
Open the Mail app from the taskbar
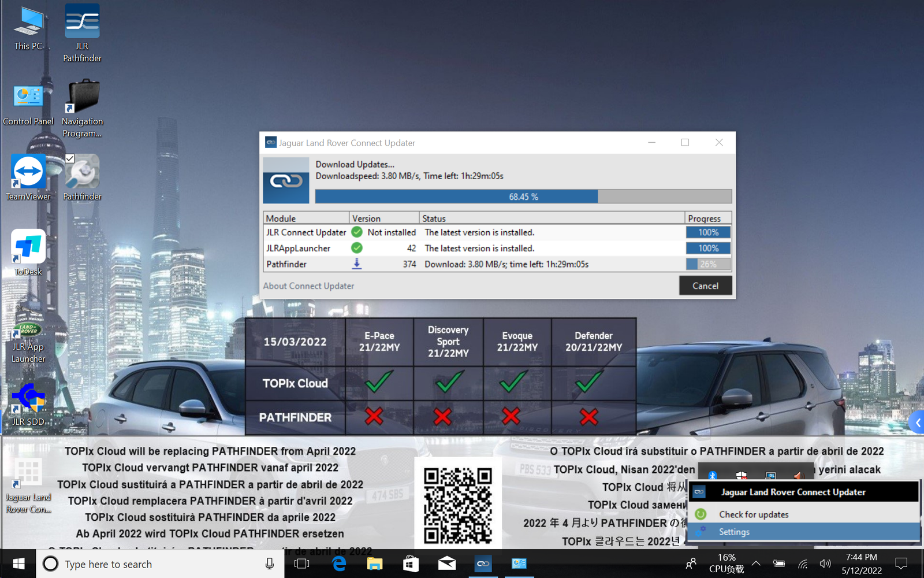click(447, 564)
